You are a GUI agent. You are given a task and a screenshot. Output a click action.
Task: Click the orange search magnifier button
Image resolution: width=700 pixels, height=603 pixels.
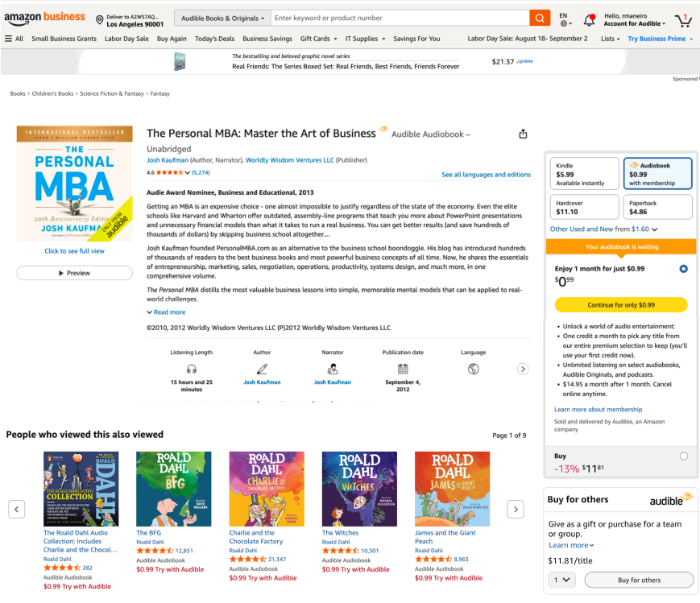tap(539, 19)
